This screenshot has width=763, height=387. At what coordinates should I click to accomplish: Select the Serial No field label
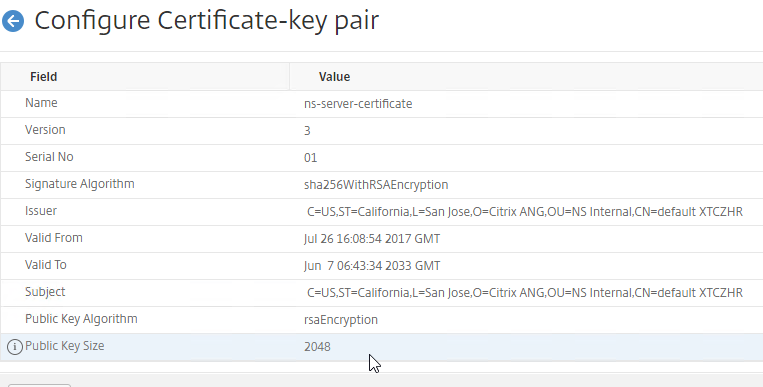point(49,157)
